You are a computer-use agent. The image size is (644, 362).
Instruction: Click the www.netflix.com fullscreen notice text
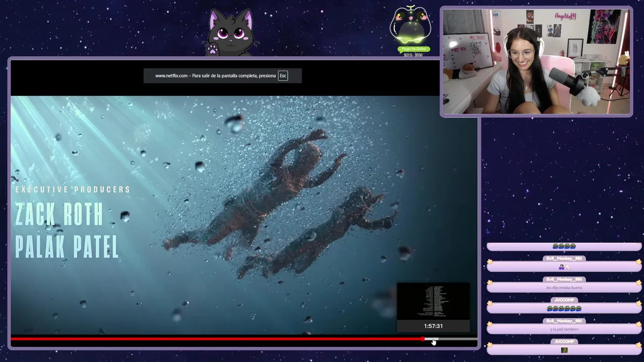[x=215, y=76]
